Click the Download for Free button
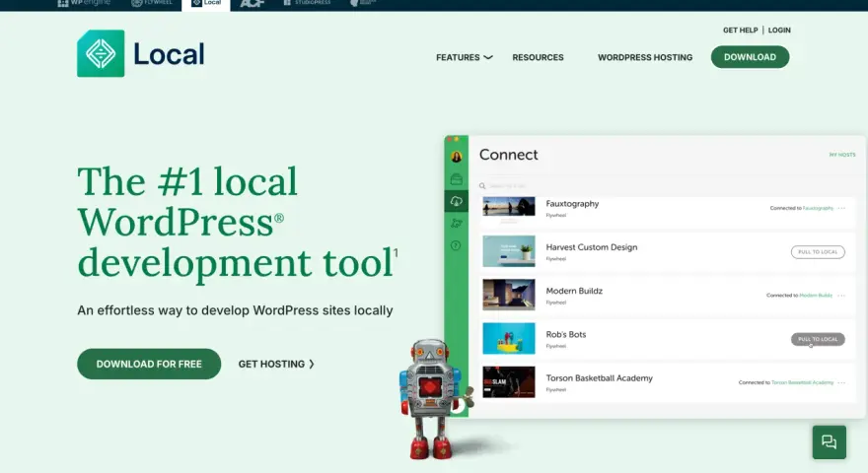 [x=149, y=364]
